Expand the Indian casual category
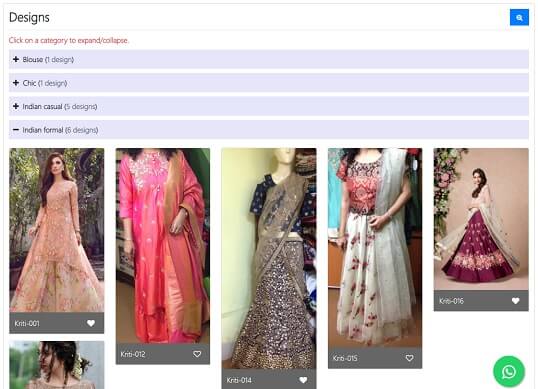Viewport: 538px width, 389px height. coord(269,106)
